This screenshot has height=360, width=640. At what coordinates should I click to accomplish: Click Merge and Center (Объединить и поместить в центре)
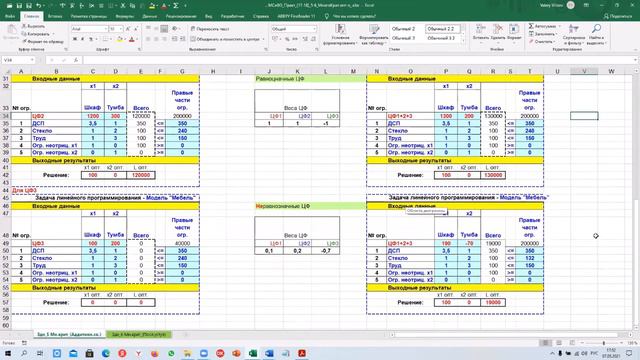(225, 39)
